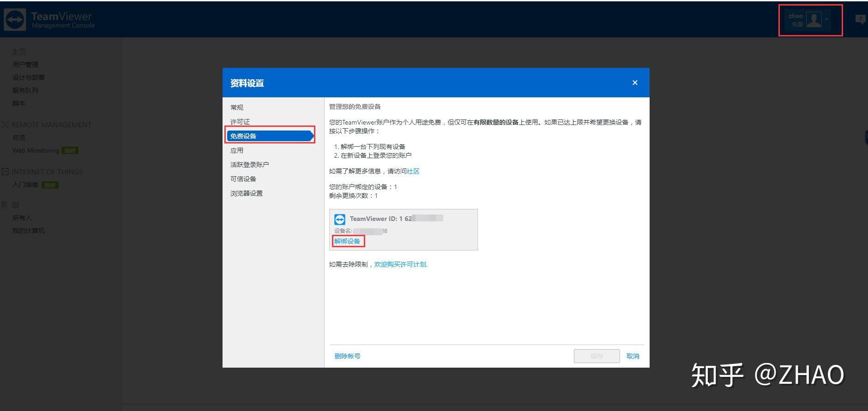Click the 解绑设备 unbind link
This screenshot has width=868, height=411.
tap(347, 241)
